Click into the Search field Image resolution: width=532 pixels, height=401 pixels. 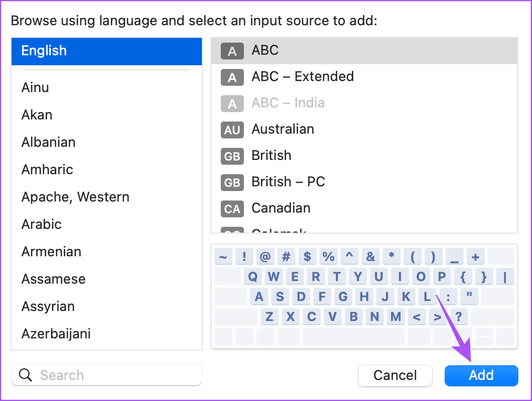click(x=116, y=375)
